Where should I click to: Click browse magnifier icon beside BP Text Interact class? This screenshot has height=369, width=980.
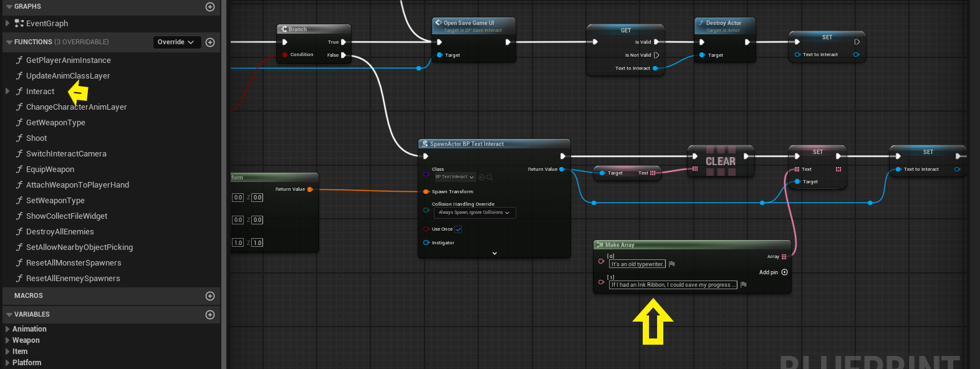click(x=490, y=177)
